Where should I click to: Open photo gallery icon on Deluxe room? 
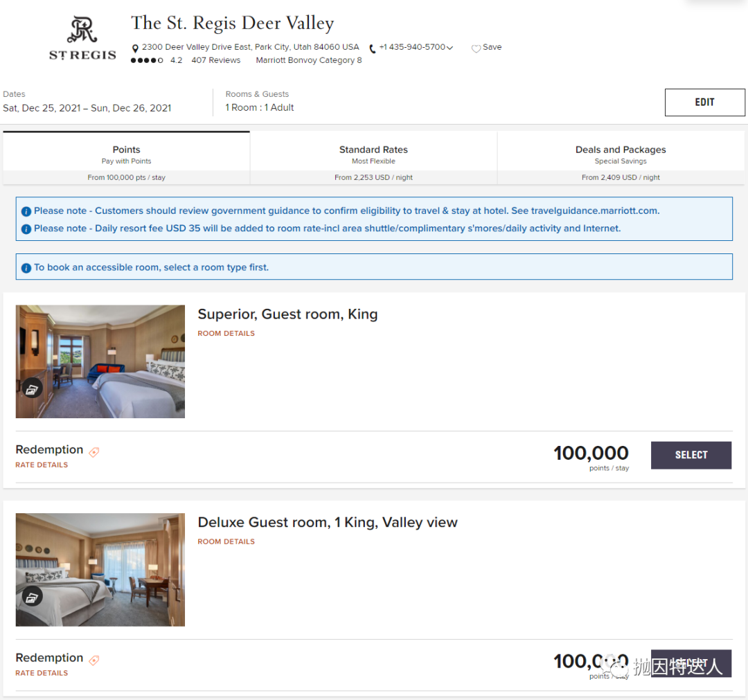point(32,597)
